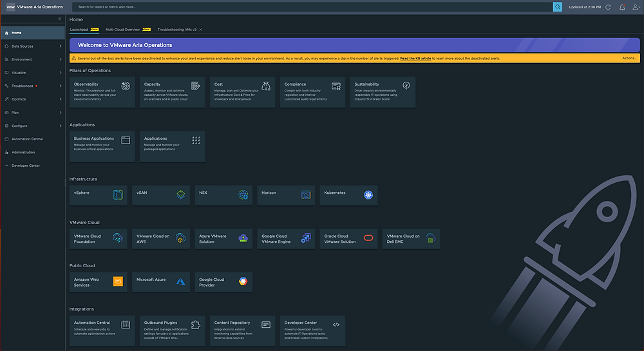Click the Microsoft Azure logo icon
Viewport: 644px width, 351px height.
(181, 281)
